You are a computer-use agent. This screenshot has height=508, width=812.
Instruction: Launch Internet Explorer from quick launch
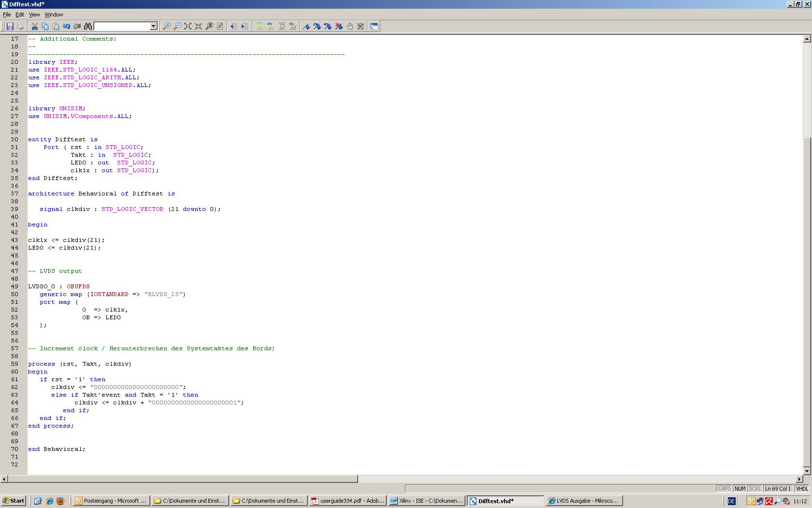[x=49, y=501]
